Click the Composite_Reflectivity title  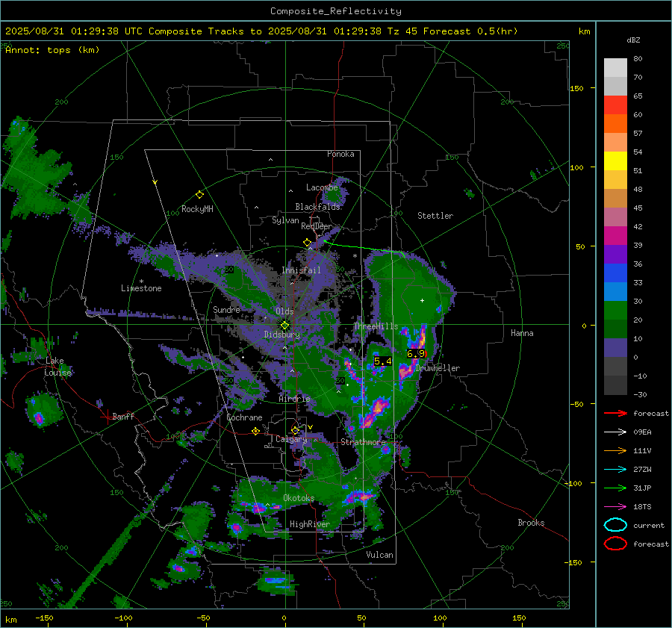(x=336, y=11)
